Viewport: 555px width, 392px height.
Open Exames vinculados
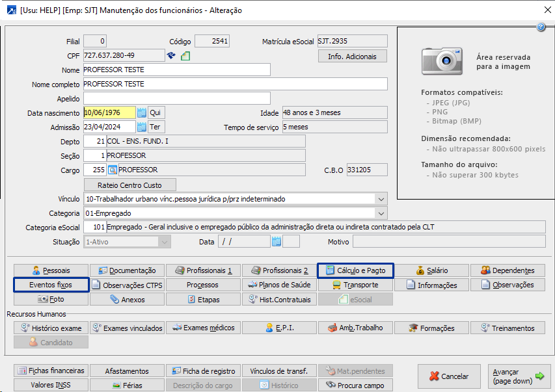pyautogui.click(x=127, y=328)
